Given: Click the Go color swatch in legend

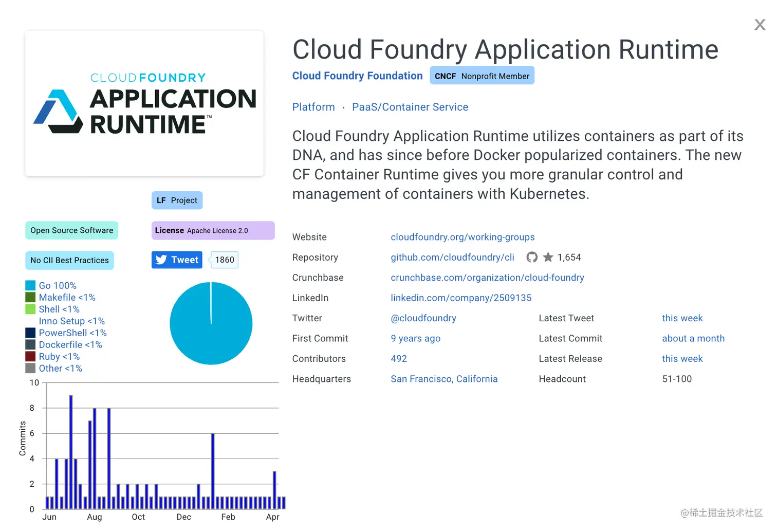Looking at the screenshot, I should 30,285.
